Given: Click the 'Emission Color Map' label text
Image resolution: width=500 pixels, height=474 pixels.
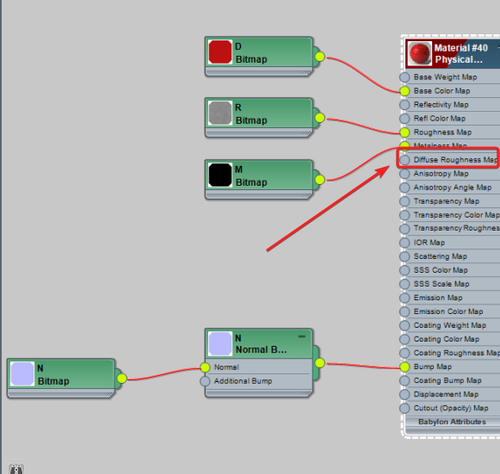Looking at the screenshot, I should pos(448,311).
